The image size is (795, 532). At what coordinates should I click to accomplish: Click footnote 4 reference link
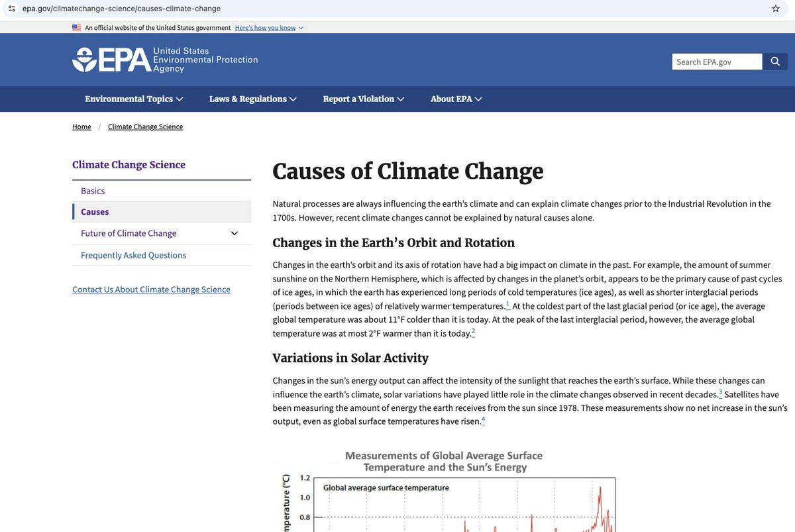[483, 419]
